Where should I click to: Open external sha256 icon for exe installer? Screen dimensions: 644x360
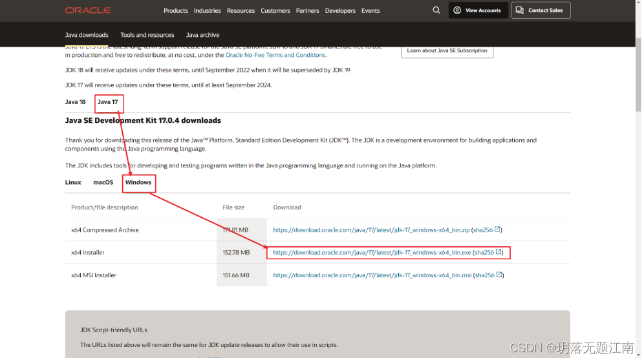(499, 252)
